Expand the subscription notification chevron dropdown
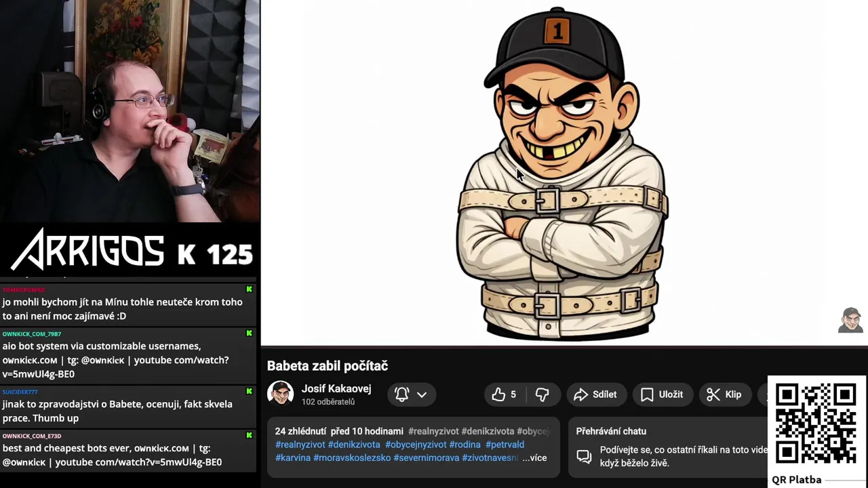 [422, 394]
